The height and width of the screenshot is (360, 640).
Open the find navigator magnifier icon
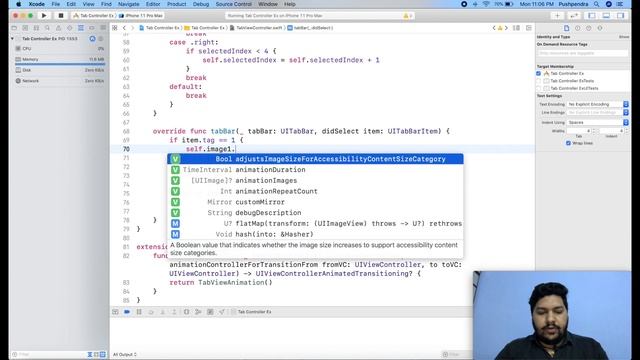[x=47, y=28]
